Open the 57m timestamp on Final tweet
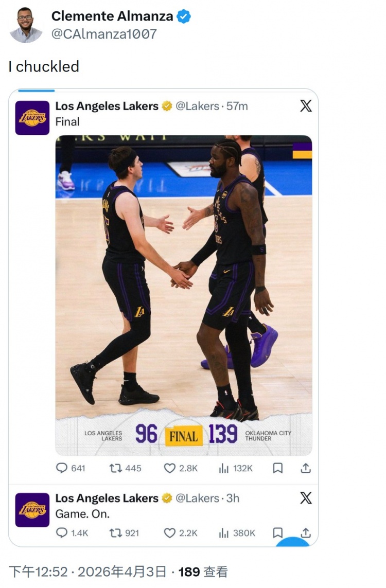Screen dimensions: 386x588 click(237, 106)
